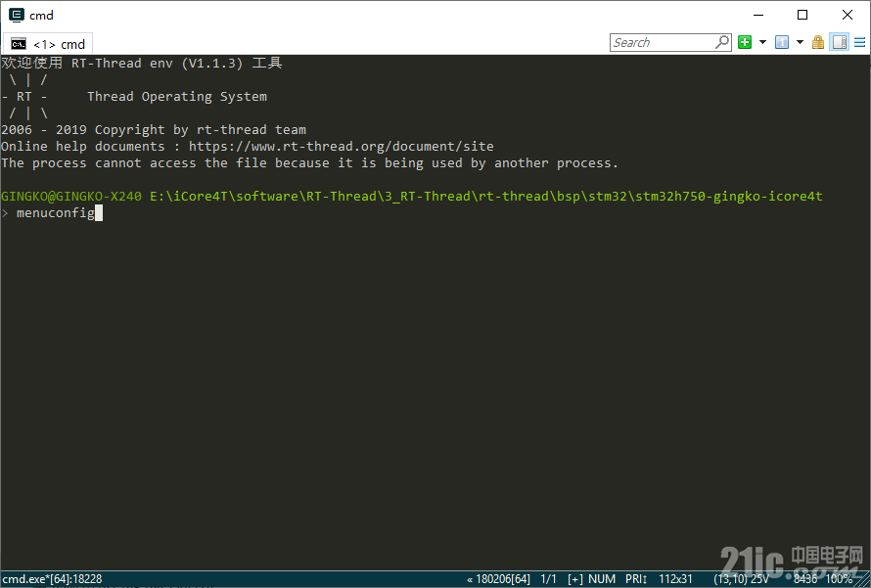Click the 'PRI' buffer indicator in status bar

(x=636, y=579)
